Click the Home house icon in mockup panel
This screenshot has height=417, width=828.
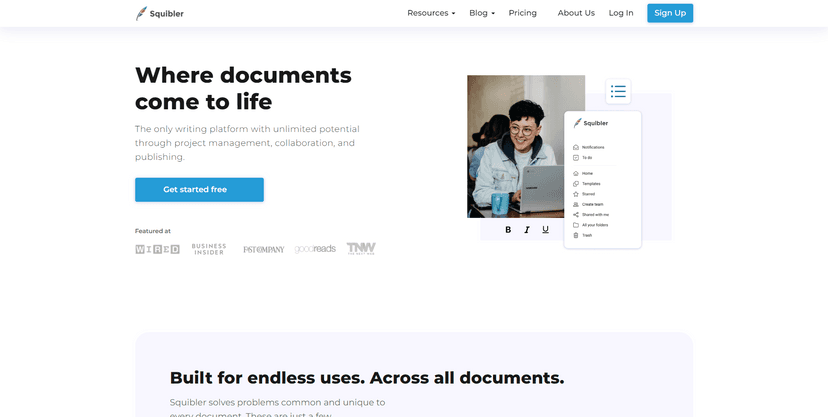coord(576,173)
